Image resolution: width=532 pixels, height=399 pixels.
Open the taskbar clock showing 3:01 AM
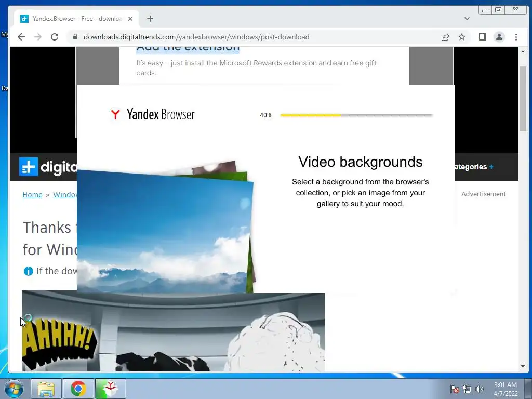coord(506,389)
